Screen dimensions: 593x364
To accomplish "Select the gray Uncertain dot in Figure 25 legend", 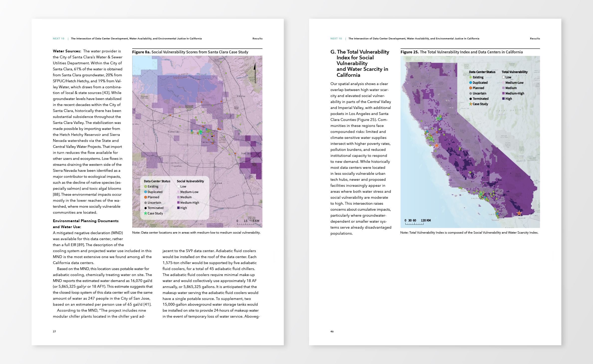I will click(x=471, y=93).
